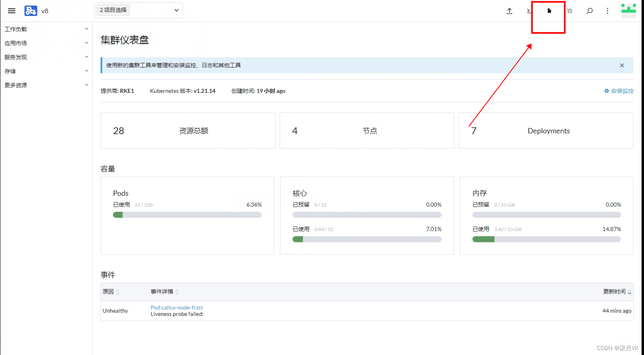Click the 3.42 / 23 GiB memory value
This screenshot has height=355, width=644.
(508, 229)
